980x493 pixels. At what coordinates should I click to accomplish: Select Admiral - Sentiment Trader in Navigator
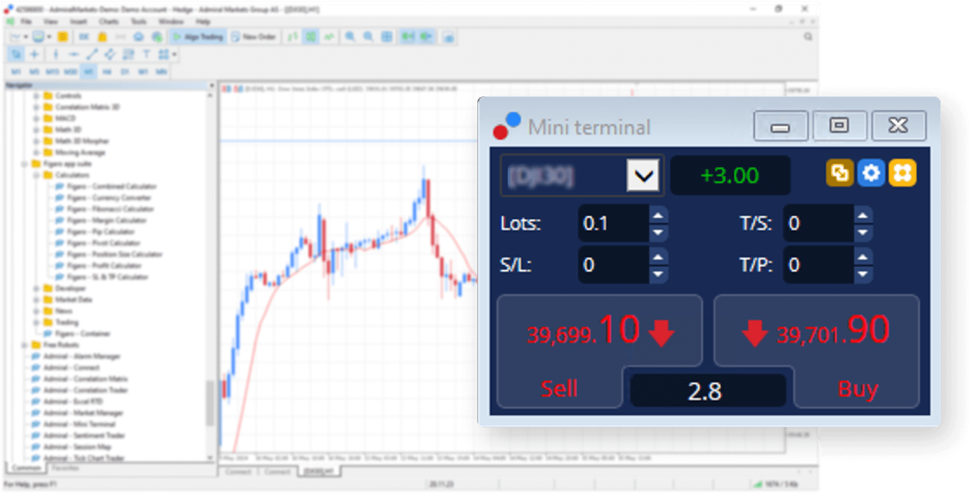coord(84,436)
